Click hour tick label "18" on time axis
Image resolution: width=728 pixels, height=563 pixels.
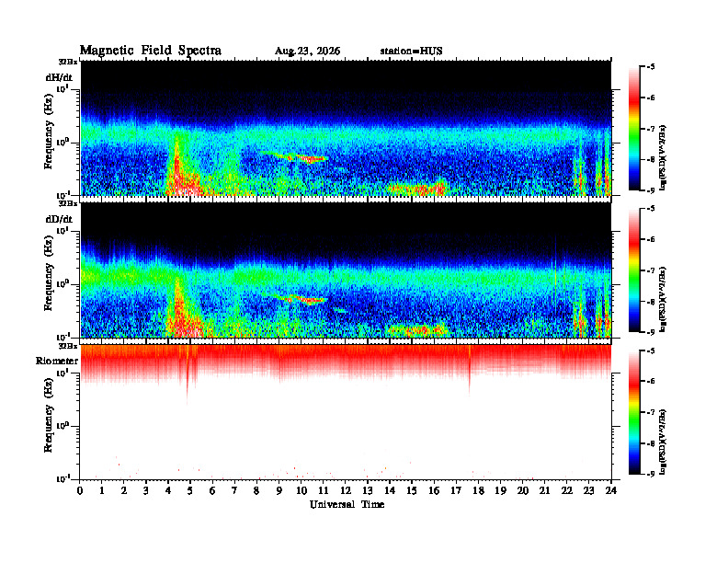(x=478, y=491)
